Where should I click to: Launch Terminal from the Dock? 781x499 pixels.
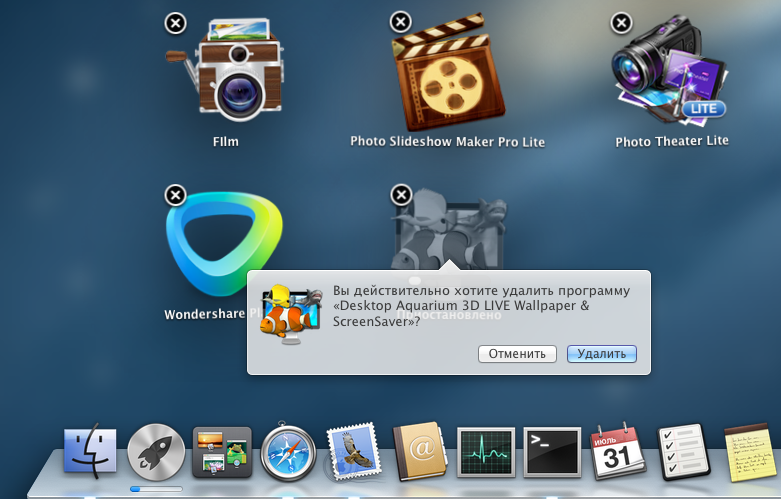point(552,452)
